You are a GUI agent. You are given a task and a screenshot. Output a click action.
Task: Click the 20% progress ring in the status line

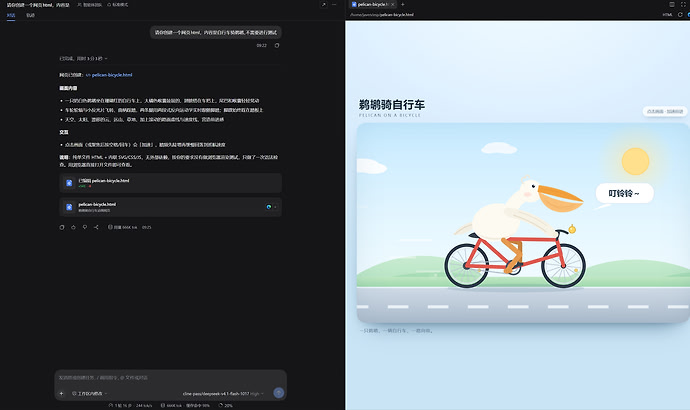(x=221, y=405)
